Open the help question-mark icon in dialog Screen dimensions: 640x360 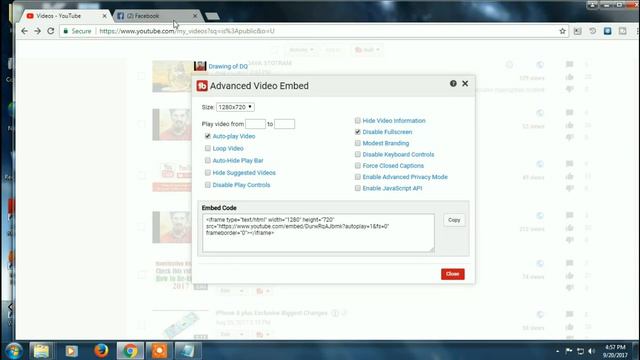453,83
